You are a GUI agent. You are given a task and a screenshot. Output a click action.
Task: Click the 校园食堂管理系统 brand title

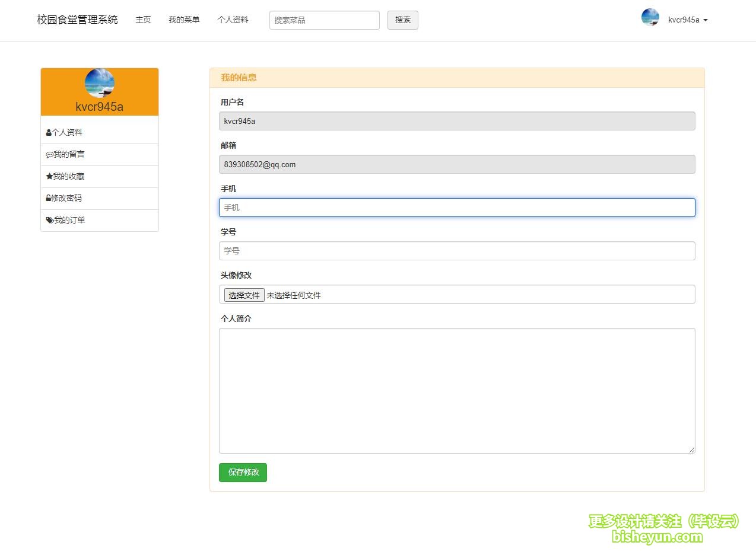(77, 20)
